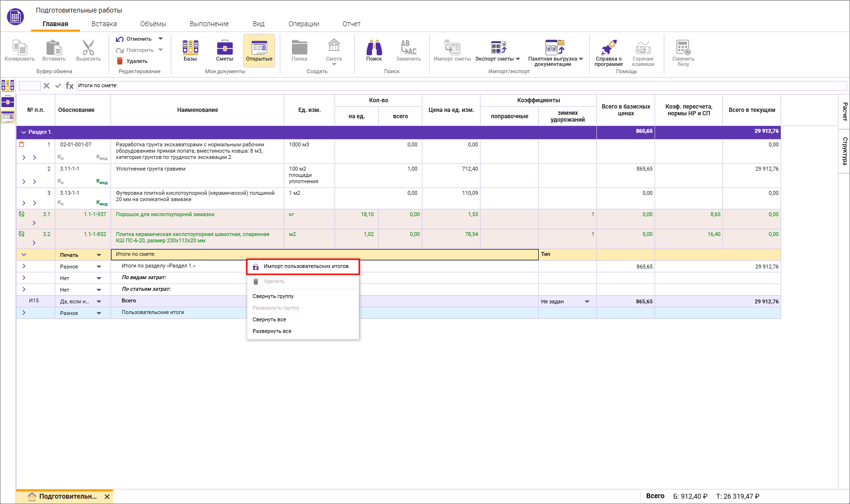The image size is (850, 504).
Task: Select Свернуть все in context menu
Action: (x=269, y=320)
